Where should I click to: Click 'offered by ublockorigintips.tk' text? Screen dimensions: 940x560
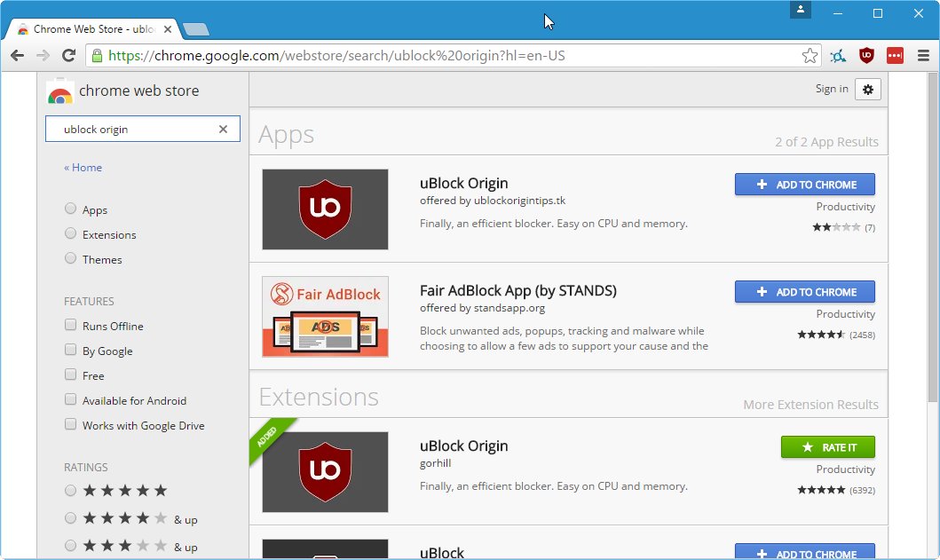[492, 201]
